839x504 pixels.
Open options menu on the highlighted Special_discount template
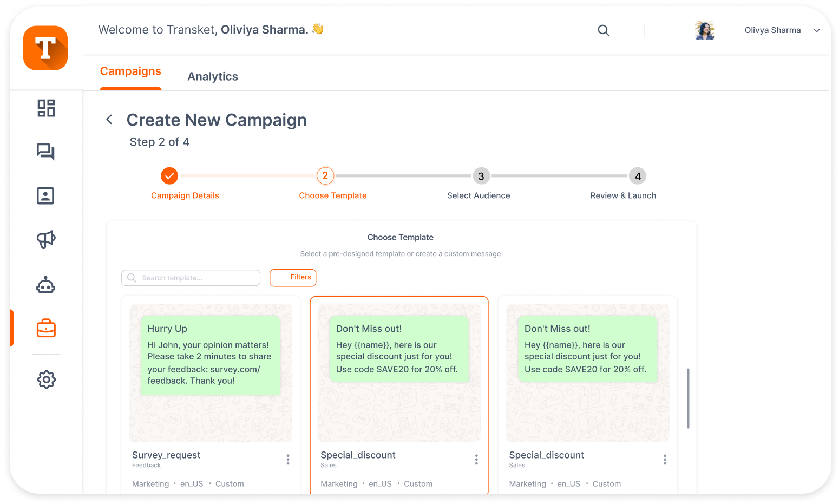click(476, 459)
